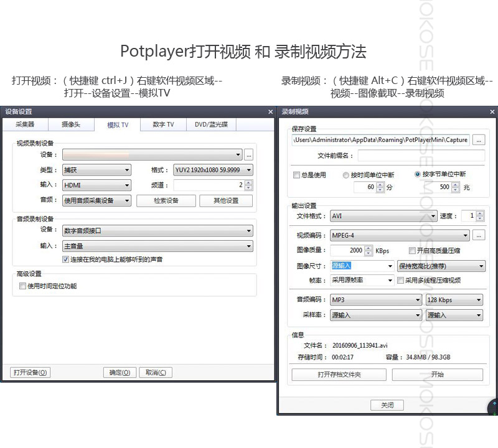The height and width of the screenshot is (448, 498).
Task: Select 按时间单位中断 radio button
Action: (346, 175)
